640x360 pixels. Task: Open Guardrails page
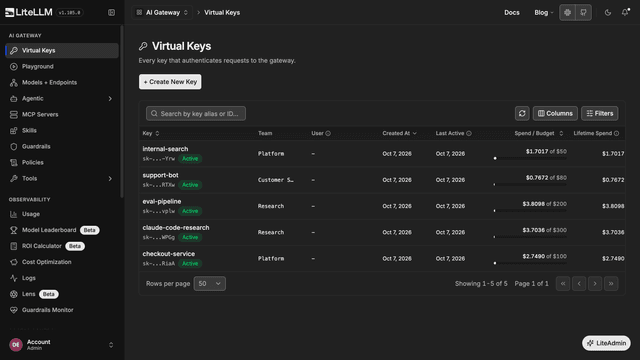(x=62, y=146)
